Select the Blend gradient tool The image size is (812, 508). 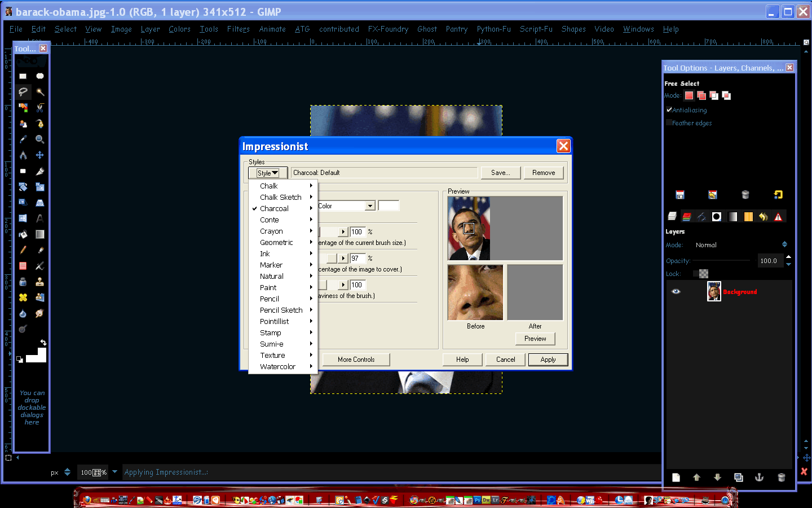(40, 234)
